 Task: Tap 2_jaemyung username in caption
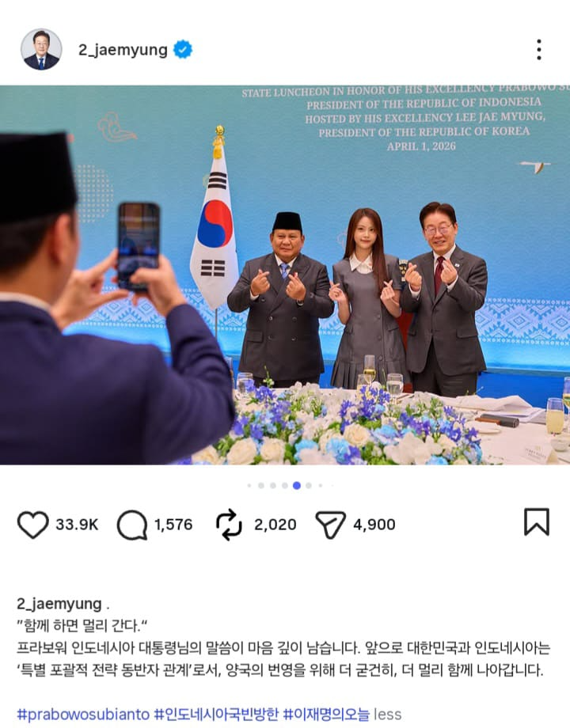[x=59, y=604]
